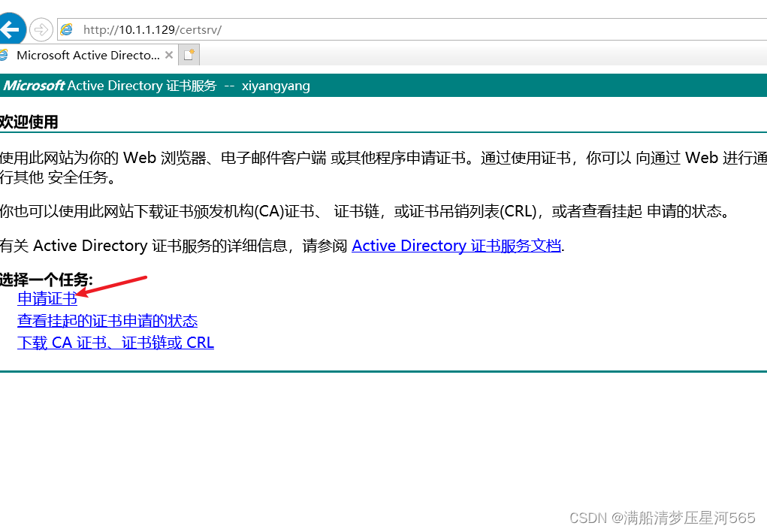Select the Microsoft Active Directory tab
Viewport: 767px width, 532px height.
(x=87, y=56)
